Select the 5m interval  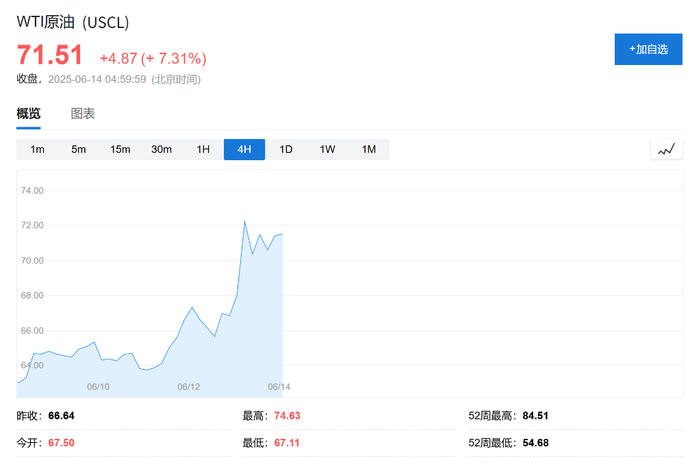[79, 150]
